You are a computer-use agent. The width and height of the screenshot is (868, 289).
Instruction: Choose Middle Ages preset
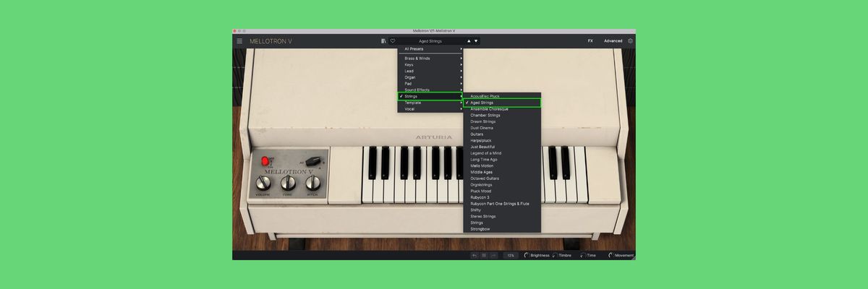coord(502,172)
